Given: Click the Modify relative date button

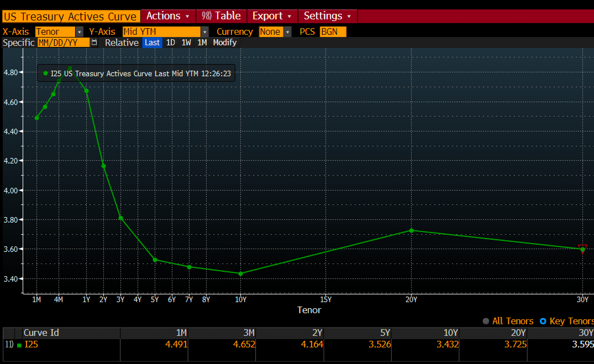Looking at the screenshot, I should [x=225, y=43].
